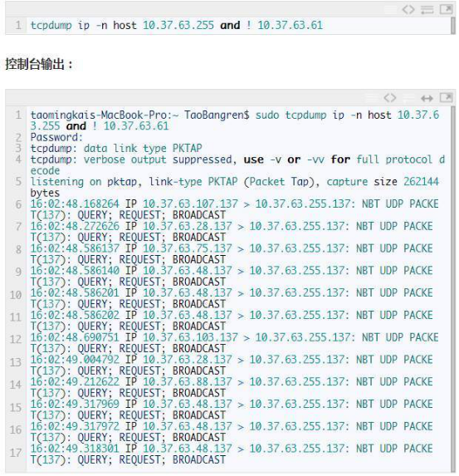Open console output code in new window
Image resolution: width=459 pixels, height=476 pixels.
[x=446, y=97]
